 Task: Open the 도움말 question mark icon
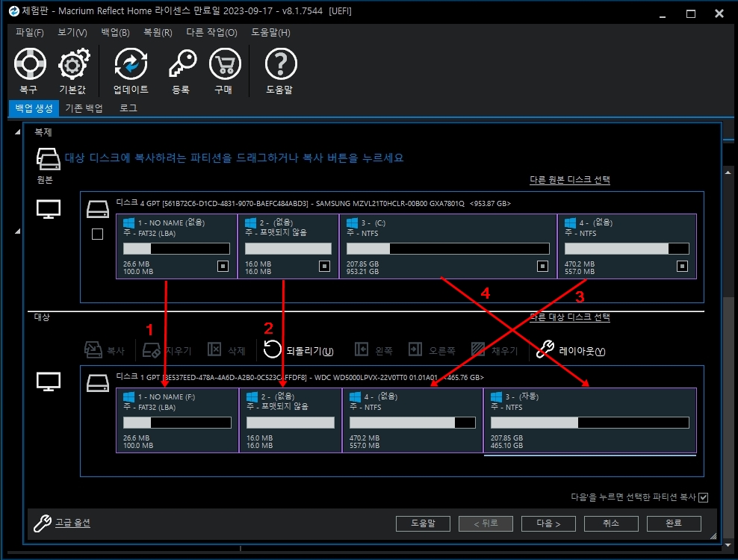click(x=281, y=64)
